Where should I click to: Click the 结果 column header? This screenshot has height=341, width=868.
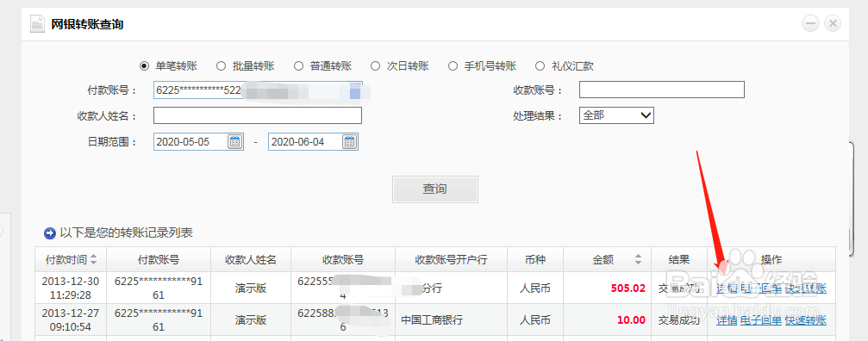tap(679, 260)
